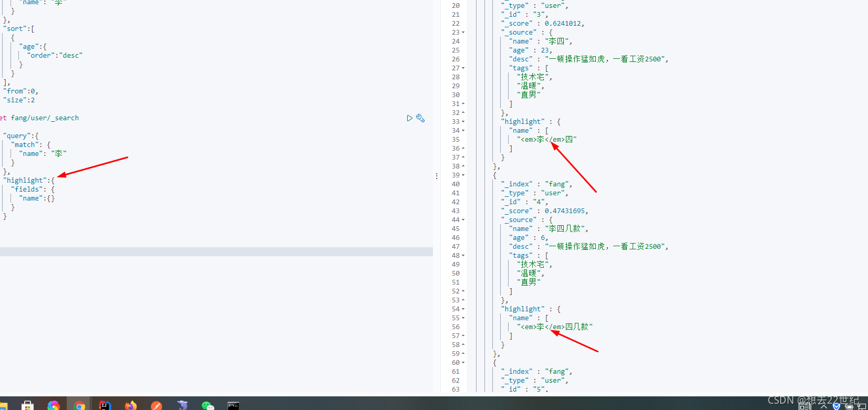Open the network tray icon
Image resolution: width=868 pixels, height=410 pixels.
tap(862, 406)
